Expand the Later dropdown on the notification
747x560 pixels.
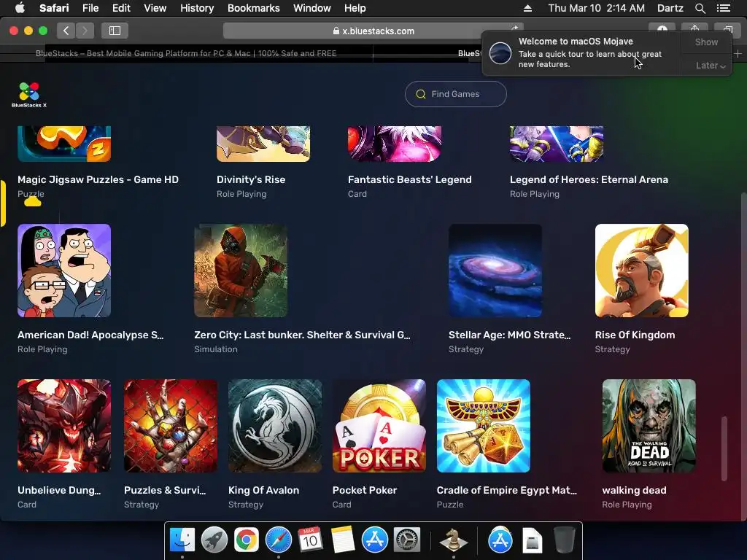click(x=711, y=65)
